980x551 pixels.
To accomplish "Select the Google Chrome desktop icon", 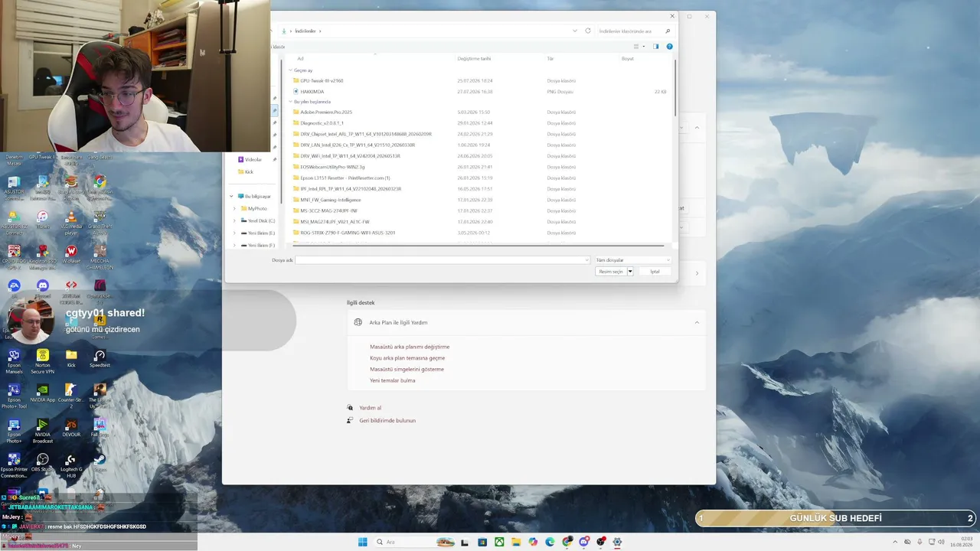I will 100,187.
